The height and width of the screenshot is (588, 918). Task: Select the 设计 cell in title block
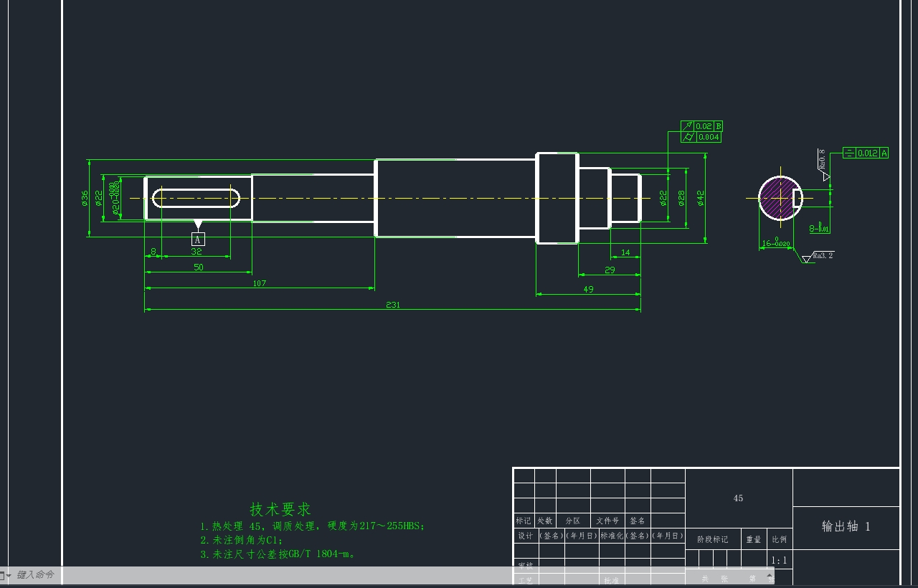click(x=525, y=536)
